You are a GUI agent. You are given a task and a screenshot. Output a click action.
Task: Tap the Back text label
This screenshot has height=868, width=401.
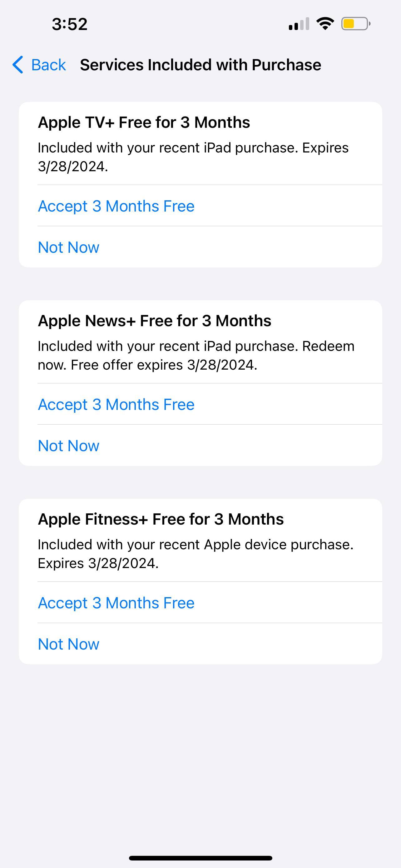click(x=48, y=65)
